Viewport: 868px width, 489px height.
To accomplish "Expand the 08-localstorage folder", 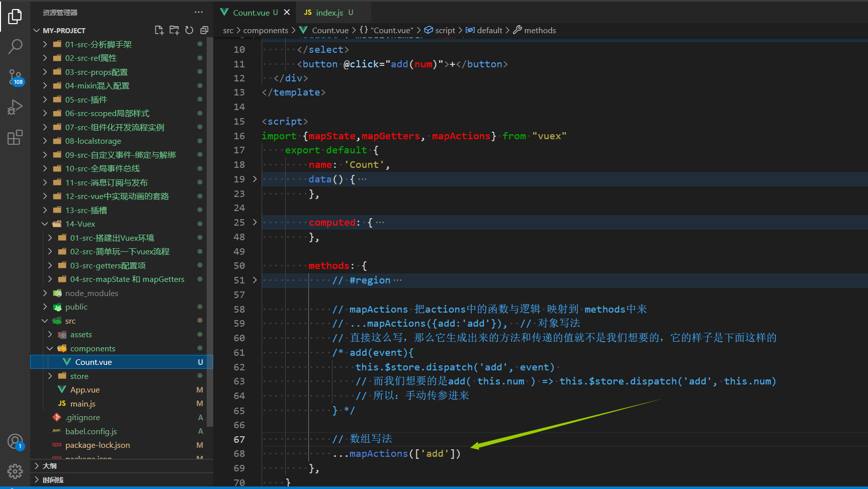I will pos(45,141).
